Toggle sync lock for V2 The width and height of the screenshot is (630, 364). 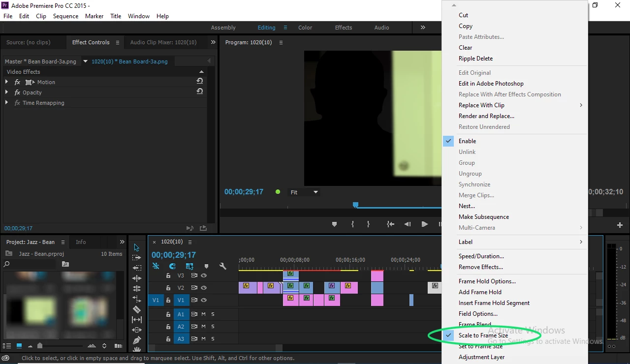click(x=194, y=288)
